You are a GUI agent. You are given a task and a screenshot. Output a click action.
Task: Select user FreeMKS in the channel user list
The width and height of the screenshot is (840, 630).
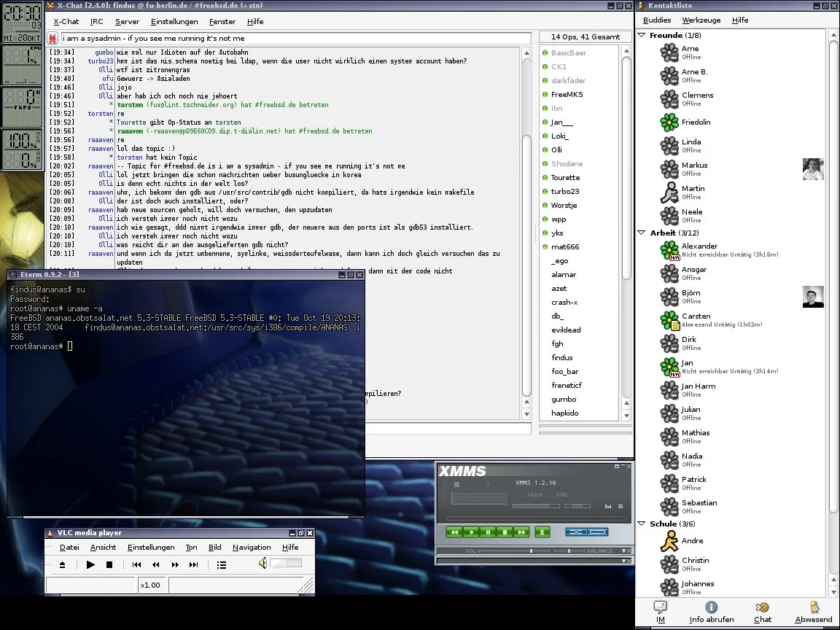pos(567,94)
